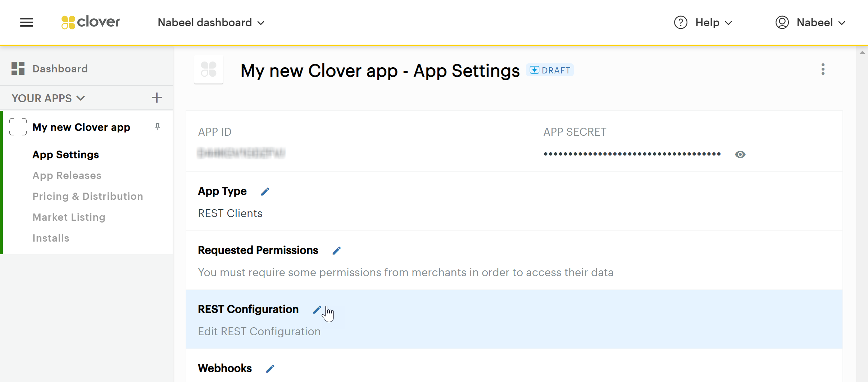The height and width of the screenshot is (382, 868).
Task: Click the user profile avatar icon
Action: (782, 23)
